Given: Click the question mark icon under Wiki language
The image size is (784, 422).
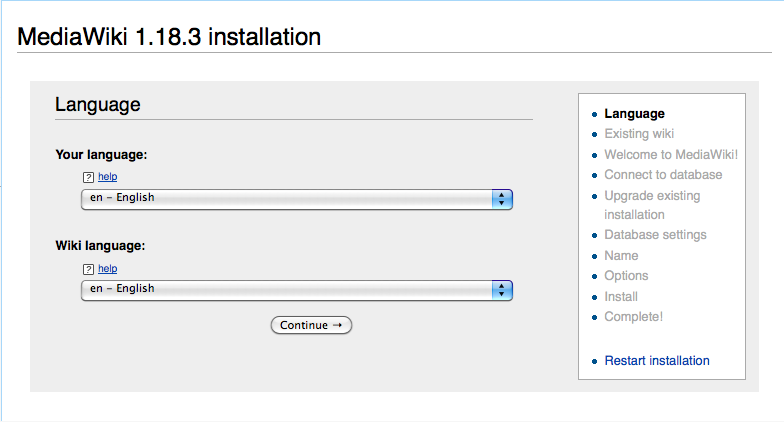Looking at the screenshot, I should 89,269.
